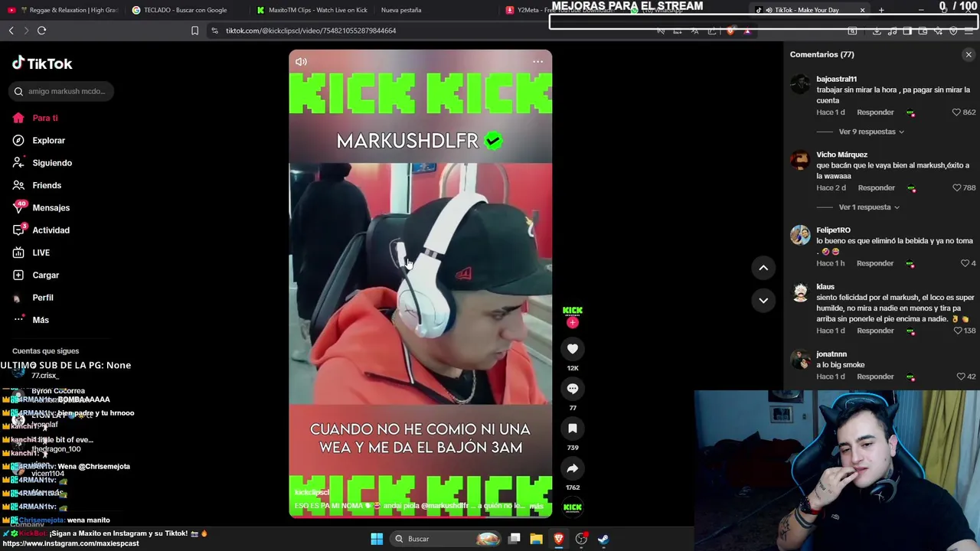
Task: Open the Kick profile avatar beside the video
Action: point(572,311)
